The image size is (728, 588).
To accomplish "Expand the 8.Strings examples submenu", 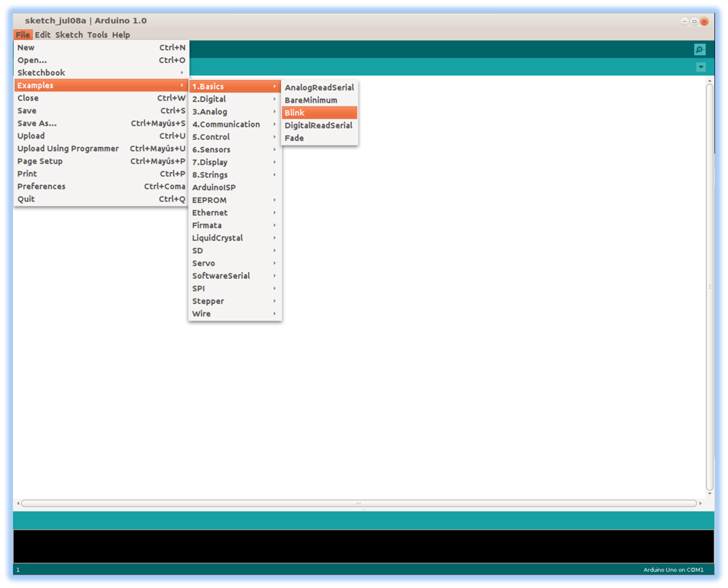I will pos(235,174).
